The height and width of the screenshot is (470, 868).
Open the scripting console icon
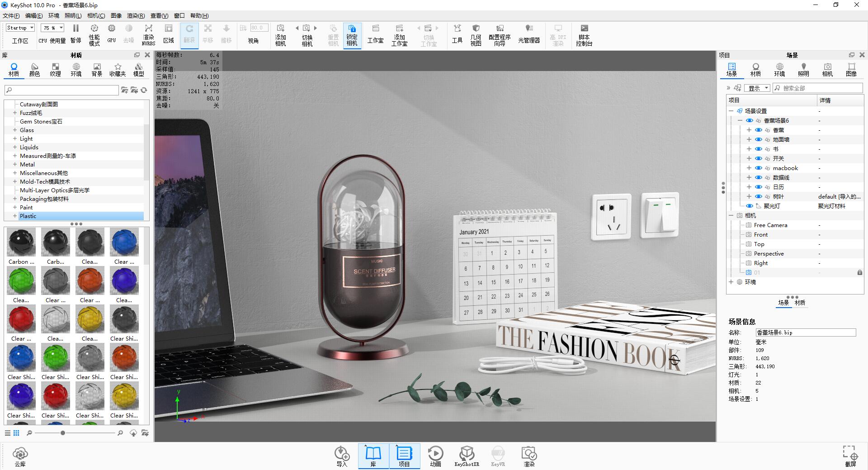[584, 28]
